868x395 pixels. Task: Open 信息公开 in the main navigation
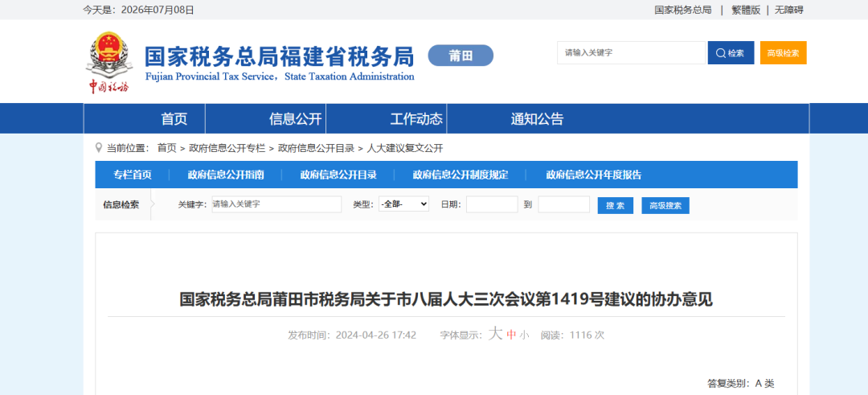pos(295,118)
